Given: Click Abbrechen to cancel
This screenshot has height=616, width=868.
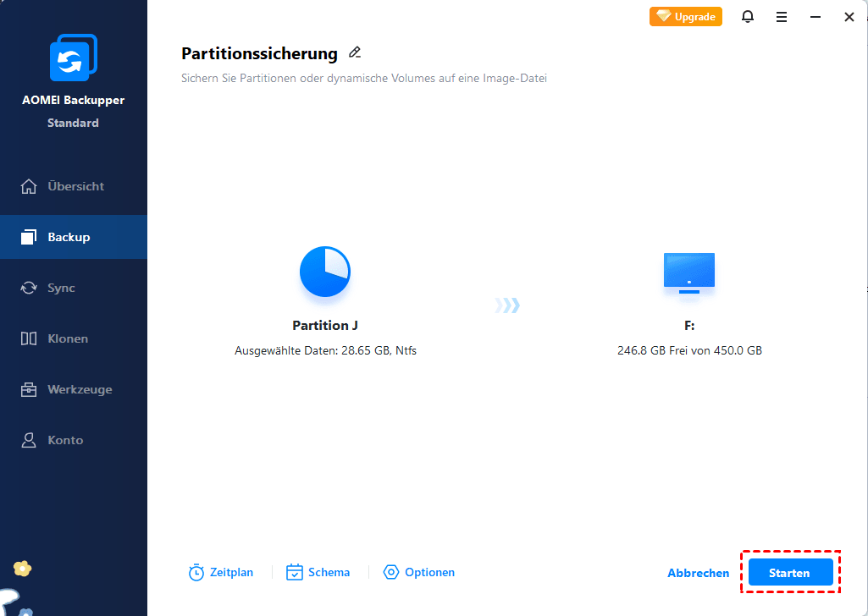Looking at the screenshot, I should [698, 573].
